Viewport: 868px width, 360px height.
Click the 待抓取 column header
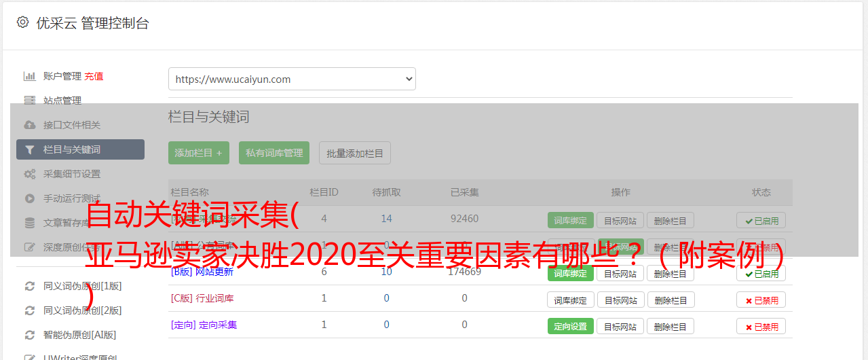pyautogui.click(x=386, y=192)
